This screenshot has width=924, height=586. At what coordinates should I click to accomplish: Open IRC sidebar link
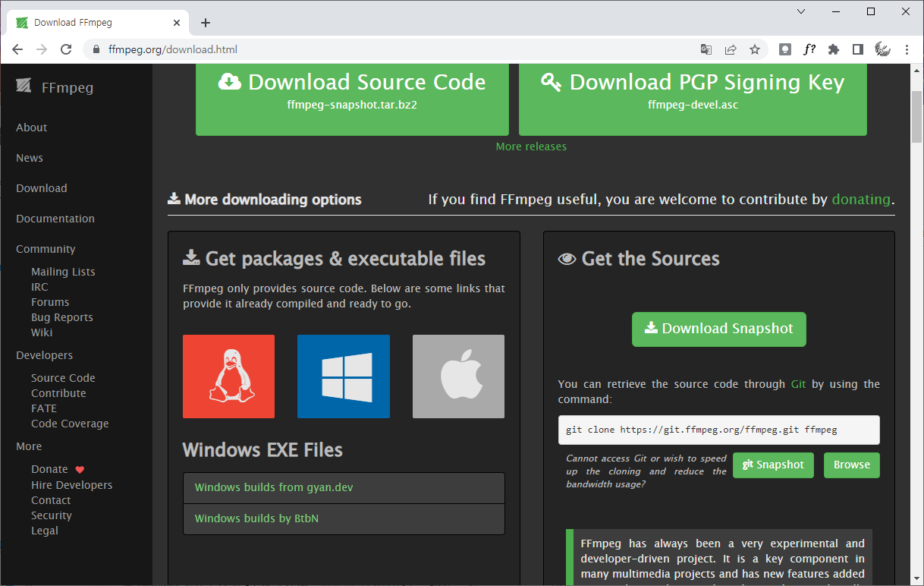pos(39,287)
